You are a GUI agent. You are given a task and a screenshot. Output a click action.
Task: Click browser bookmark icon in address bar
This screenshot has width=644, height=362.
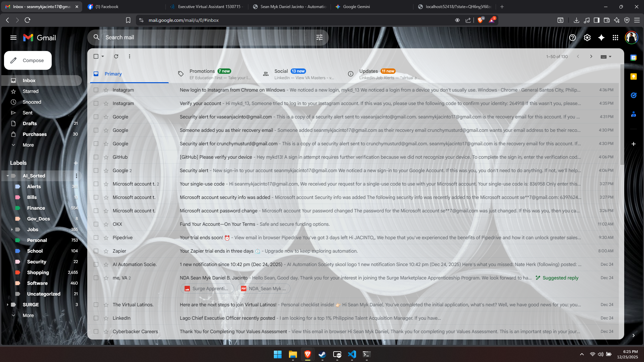[x=128, y=20]
